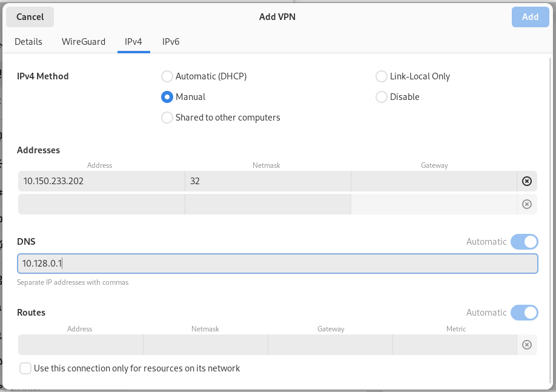
Task: Open the WireGuard tab
Action: click(84, 42)
